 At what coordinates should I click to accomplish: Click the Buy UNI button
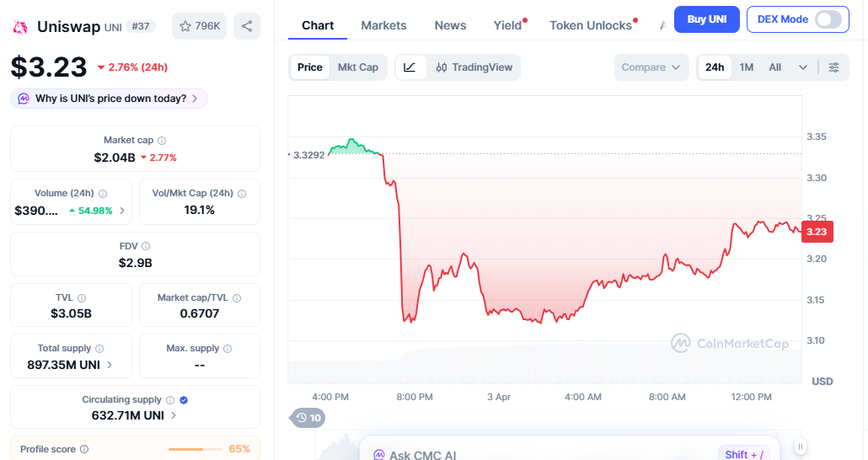click(x=707, y=19)
